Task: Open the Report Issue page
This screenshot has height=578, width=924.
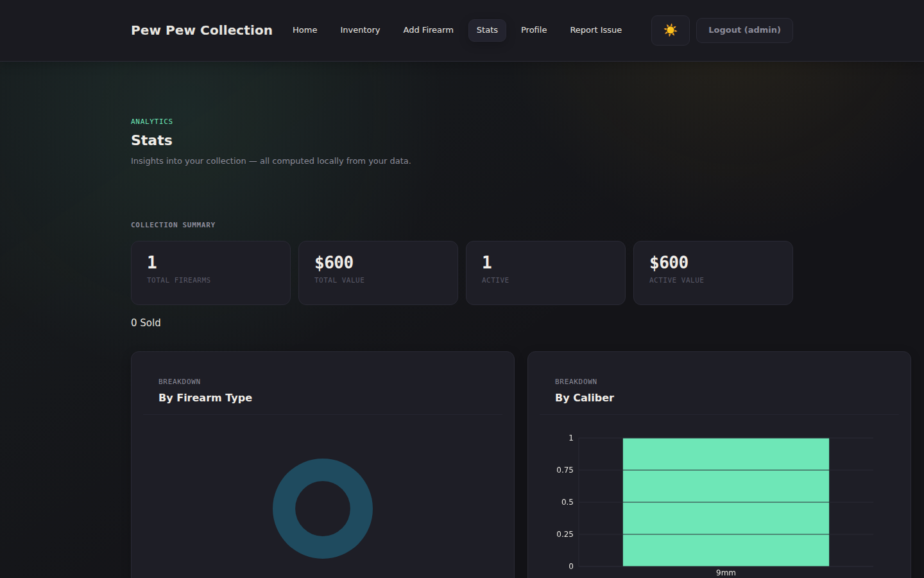Action: 595,30
